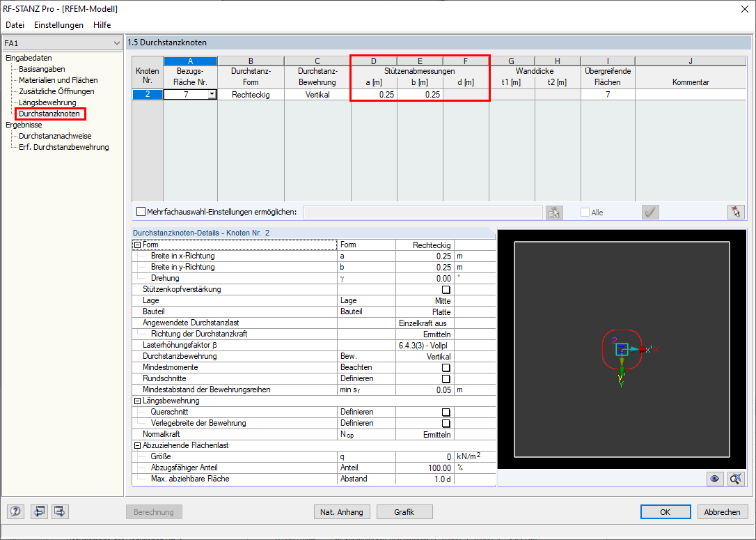Open the Bezugs-Fläche Nr. dropdown showing 7

pyautogui.click(x=210, y=94)
